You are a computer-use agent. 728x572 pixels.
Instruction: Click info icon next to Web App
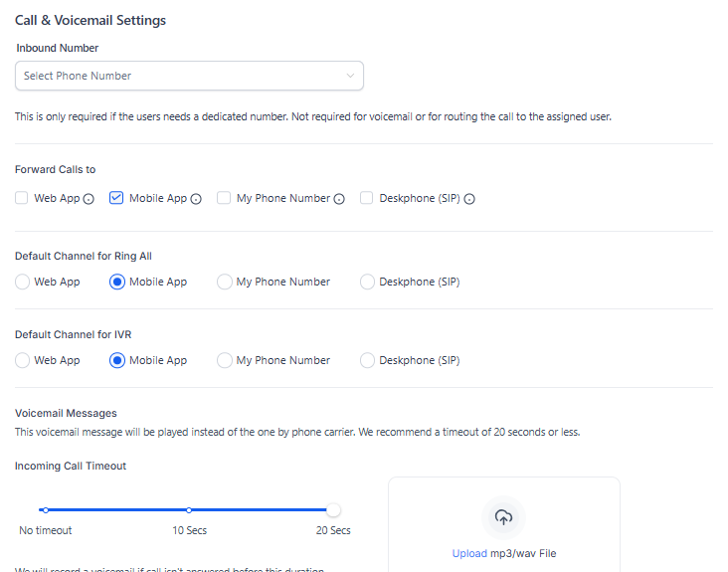(x=89, y=199)
